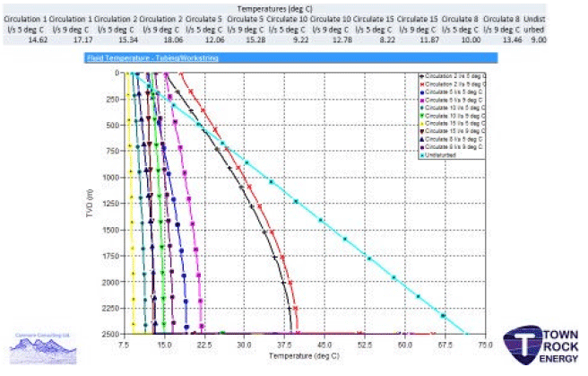
Task: Select the 'Circulation 1 l/s 9 deg C' column header
Action: [x=71, y=24]
